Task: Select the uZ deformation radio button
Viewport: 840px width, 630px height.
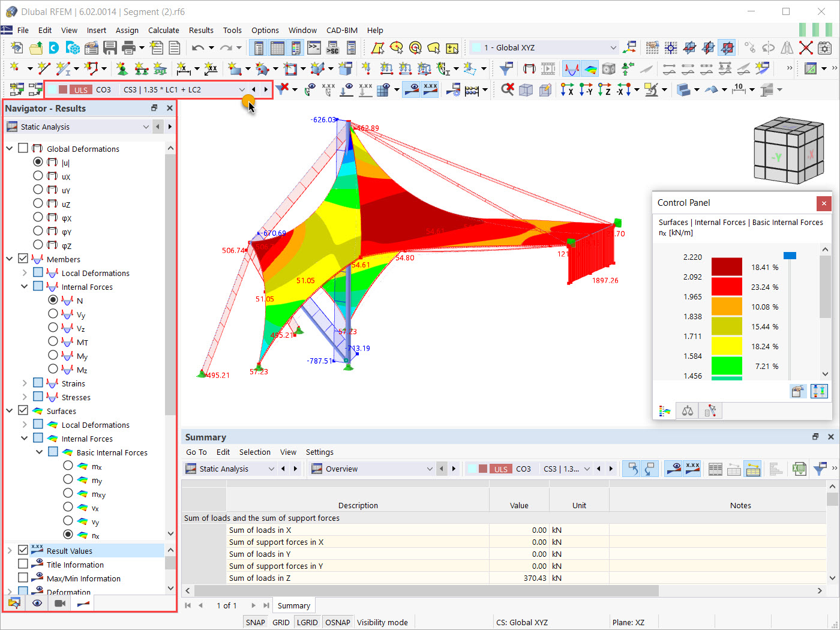Action: [38, 203]
